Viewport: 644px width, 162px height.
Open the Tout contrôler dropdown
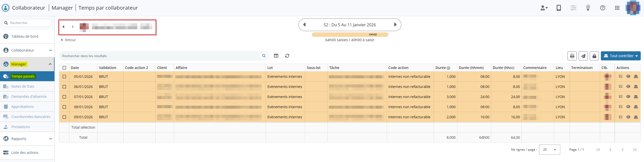point(621,56)
